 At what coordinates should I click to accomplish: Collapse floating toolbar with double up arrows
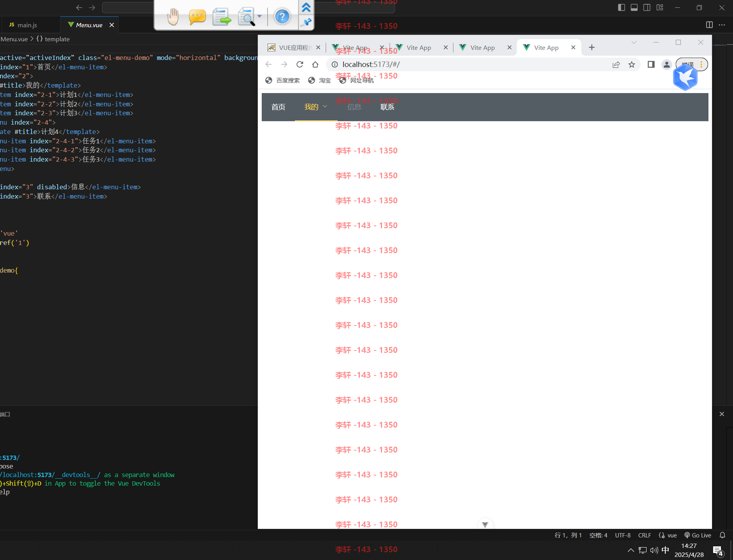pyautogui.click(x=306, y=7)
